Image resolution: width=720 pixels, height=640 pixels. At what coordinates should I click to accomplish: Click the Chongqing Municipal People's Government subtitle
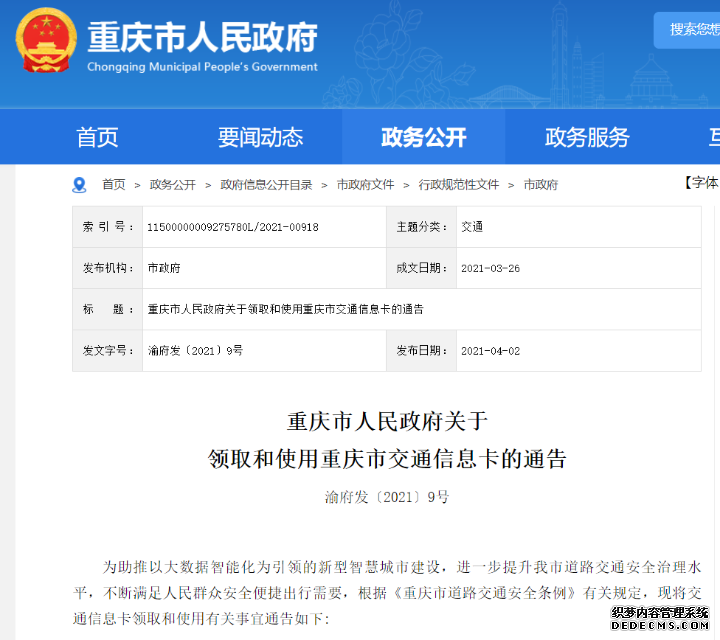tap(202, 67)
